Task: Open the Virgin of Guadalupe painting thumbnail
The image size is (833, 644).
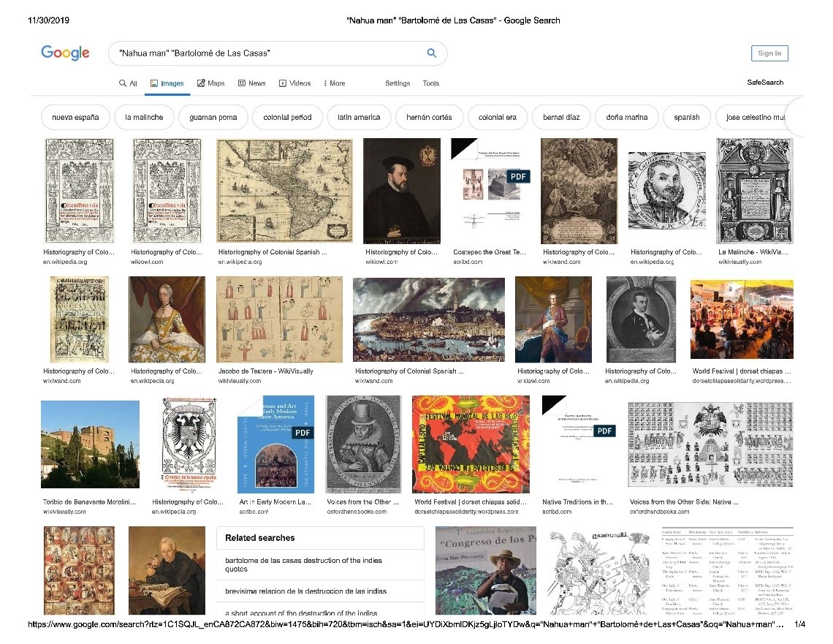Action: (579, 191)
